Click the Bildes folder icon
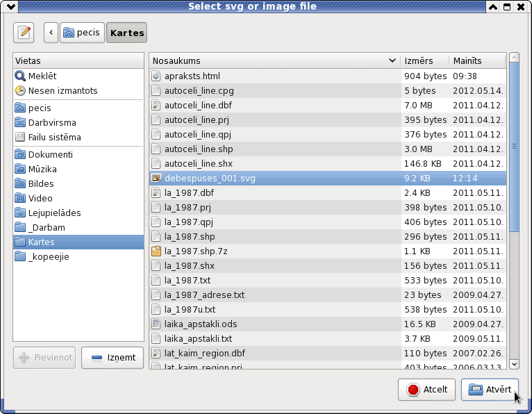 (20, 183)
